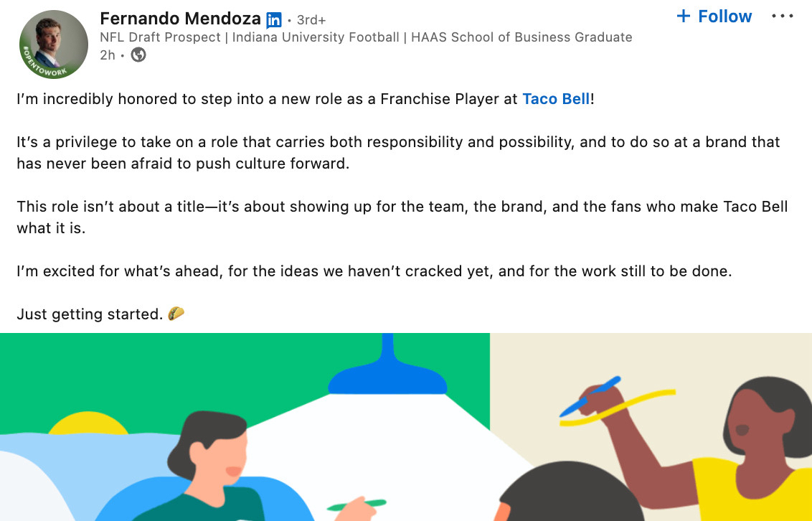Click the taco emoji after 'Just getting started.'
The width and height of the screenshot is (812, 521).
[176, 314]
